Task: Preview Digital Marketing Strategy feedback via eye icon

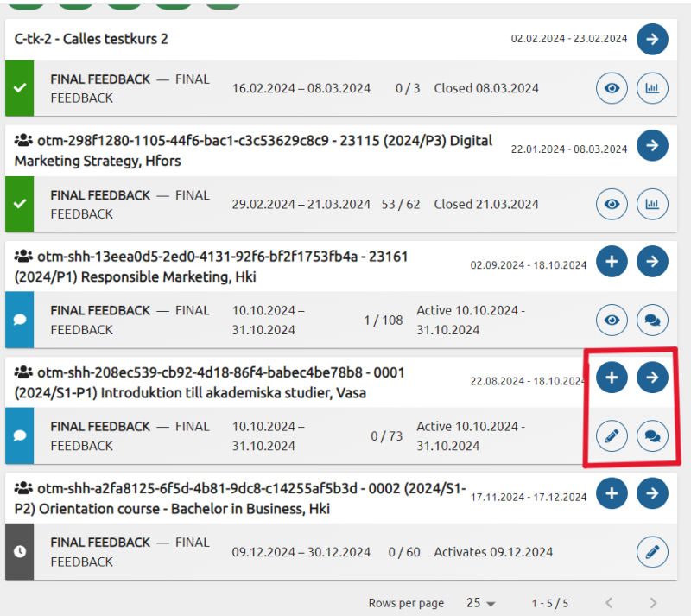Action: (x=612, y=205)
